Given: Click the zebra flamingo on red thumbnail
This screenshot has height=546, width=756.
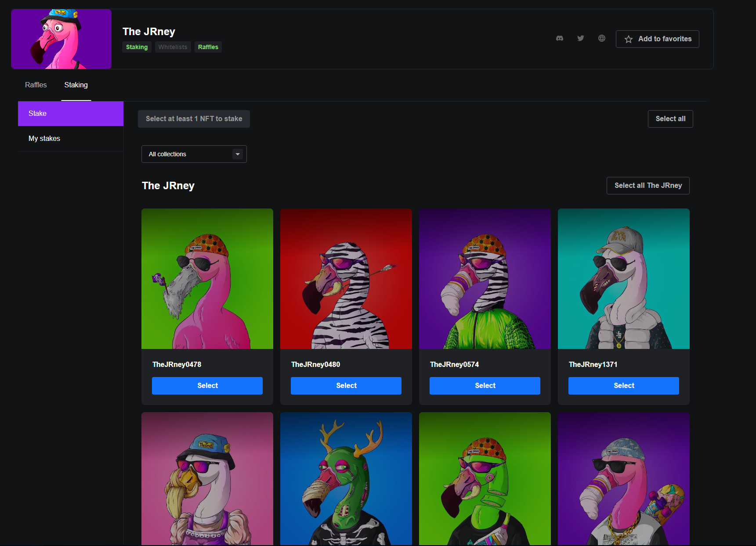Looking at the screenshot, I should 346,279.
